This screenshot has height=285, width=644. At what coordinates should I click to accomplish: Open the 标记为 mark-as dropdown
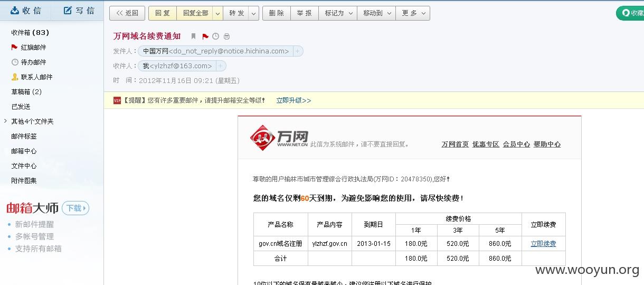point(338,13)
